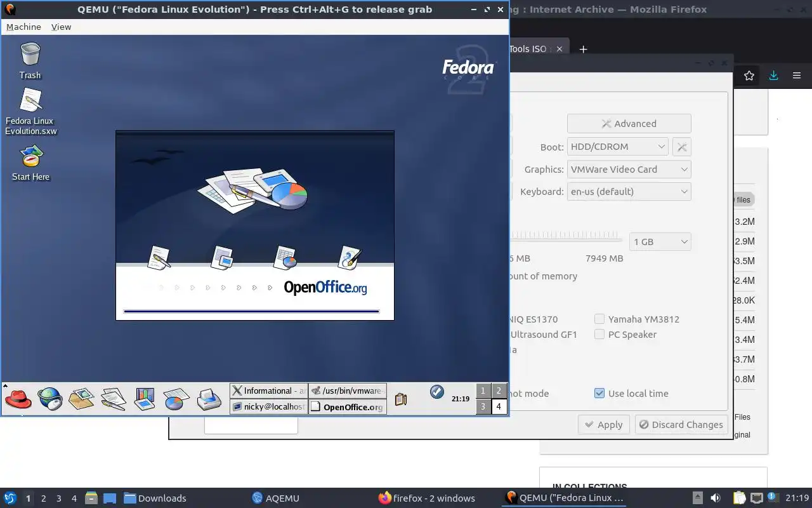Viewport: 812px width, 508px height.
Task: Close the Tools ISO Firefox tab
Action: pos(560,49)
